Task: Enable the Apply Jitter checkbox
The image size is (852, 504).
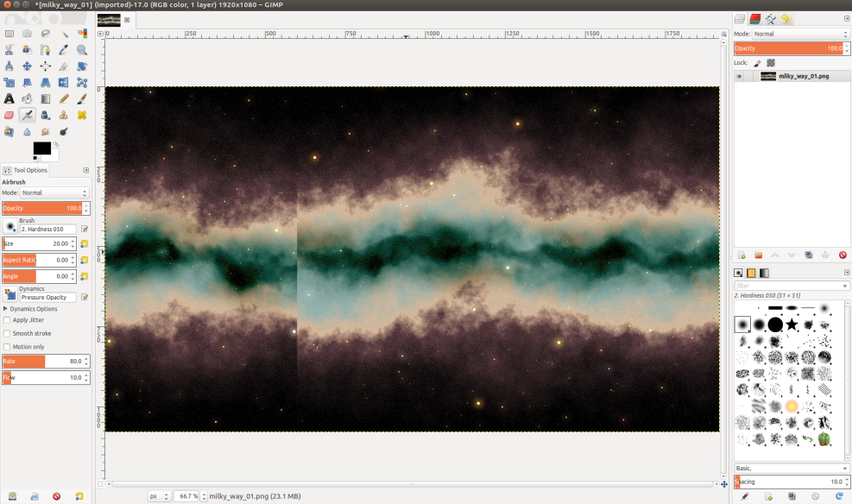Action: pos(8,320)
